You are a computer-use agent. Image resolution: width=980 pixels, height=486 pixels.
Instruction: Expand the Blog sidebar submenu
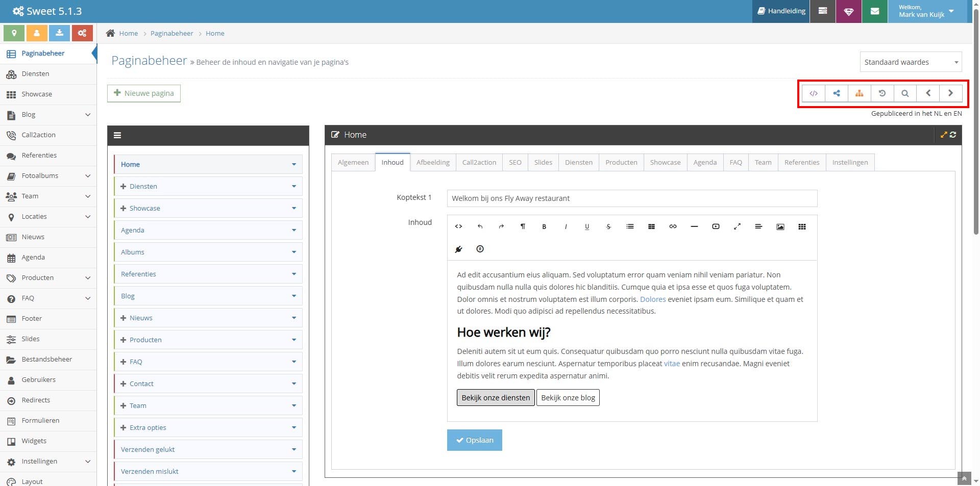88,115
